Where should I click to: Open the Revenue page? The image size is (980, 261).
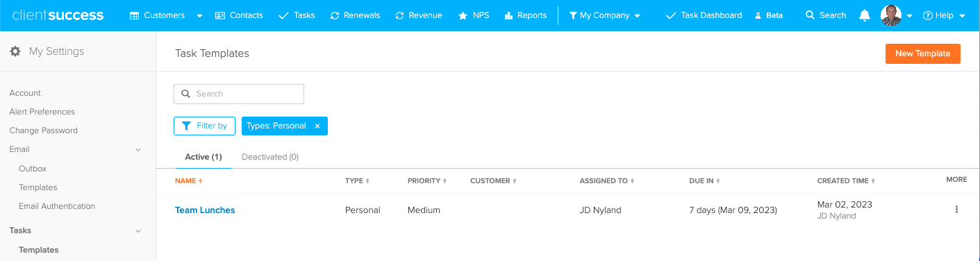(x=418, y=15)
